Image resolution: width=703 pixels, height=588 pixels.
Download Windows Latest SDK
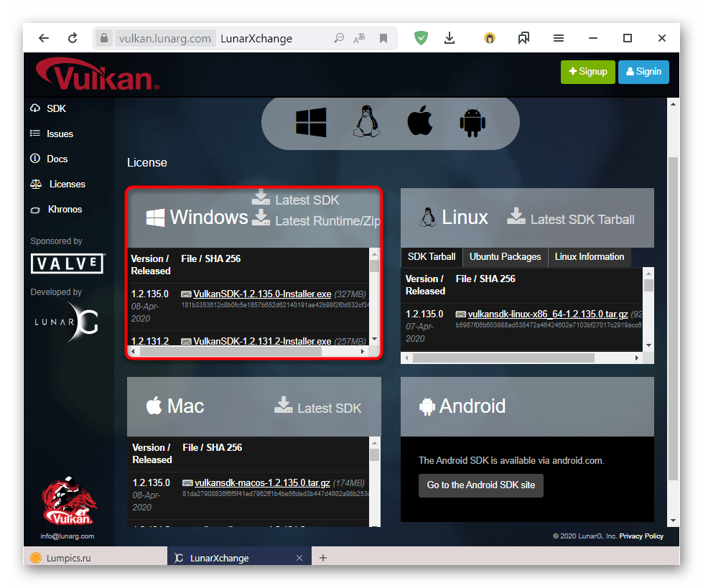pos(295,199)
